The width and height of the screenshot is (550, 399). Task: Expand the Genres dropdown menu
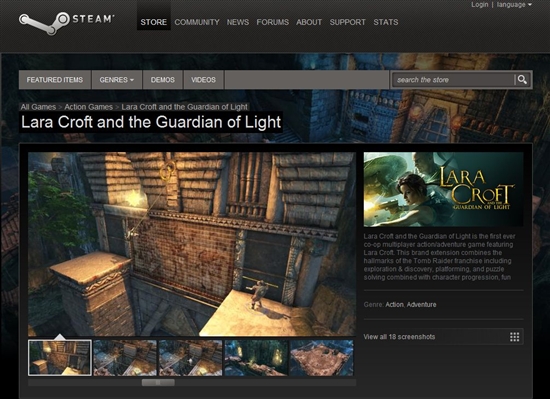click(x=117, y=80)
